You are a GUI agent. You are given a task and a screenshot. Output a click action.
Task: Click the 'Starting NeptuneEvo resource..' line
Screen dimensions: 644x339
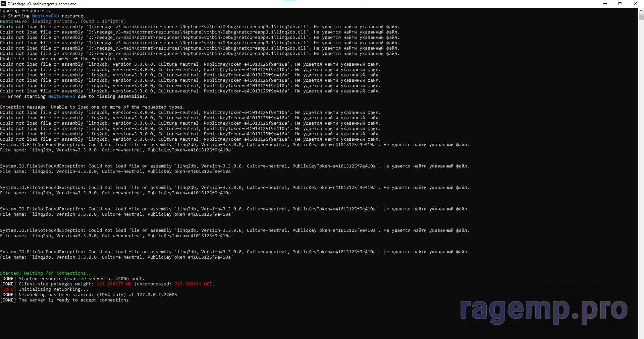[44, 16]
